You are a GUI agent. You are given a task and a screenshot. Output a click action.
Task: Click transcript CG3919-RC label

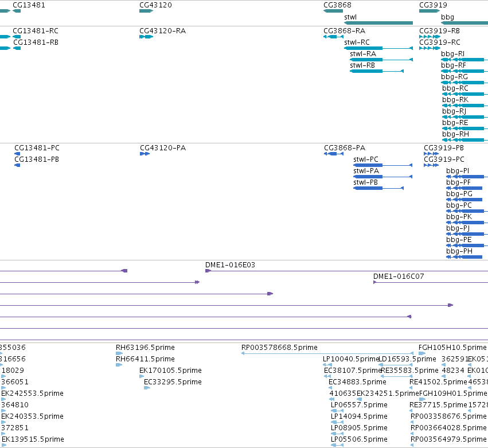coord(439,42)
